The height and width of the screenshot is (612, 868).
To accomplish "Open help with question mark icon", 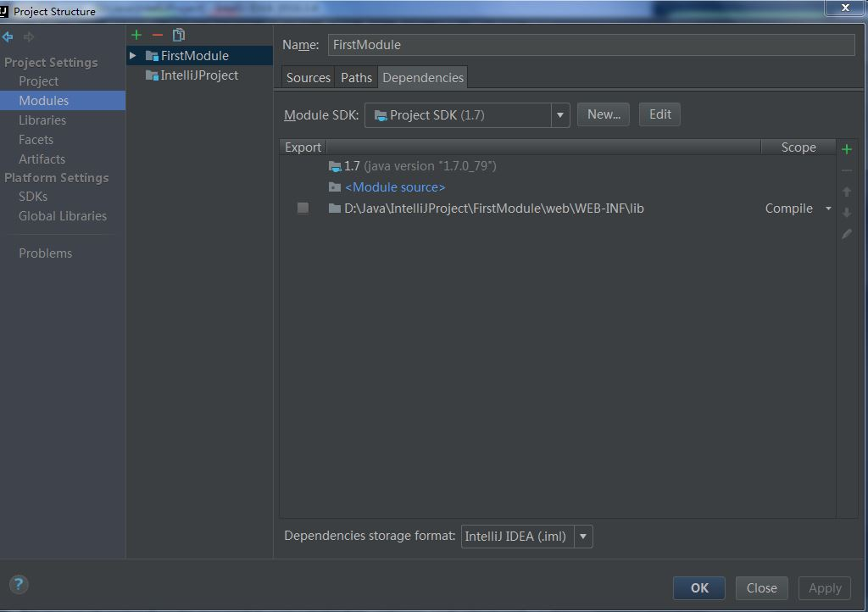I will tap(19, 584).
